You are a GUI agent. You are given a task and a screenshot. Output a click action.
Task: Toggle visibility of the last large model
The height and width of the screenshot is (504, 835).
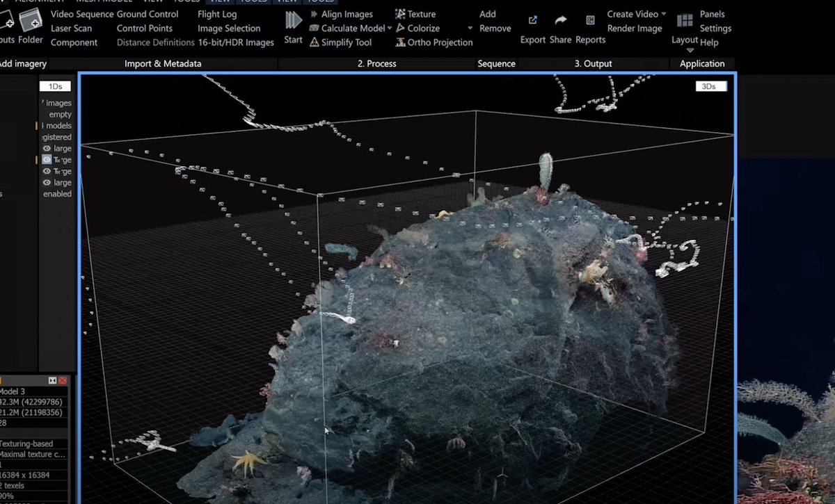click(47, 183)
